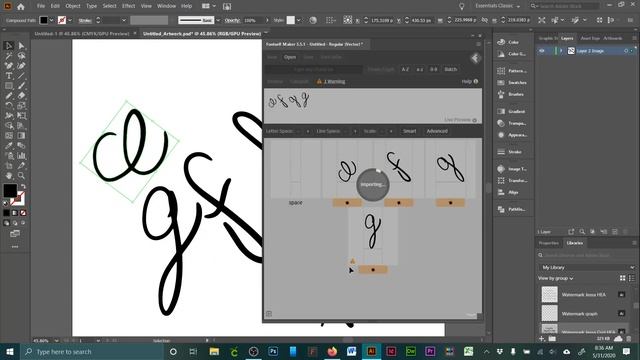Open the My Library dropdown
This screenshot has height=360, width=640.
[587, 267]
